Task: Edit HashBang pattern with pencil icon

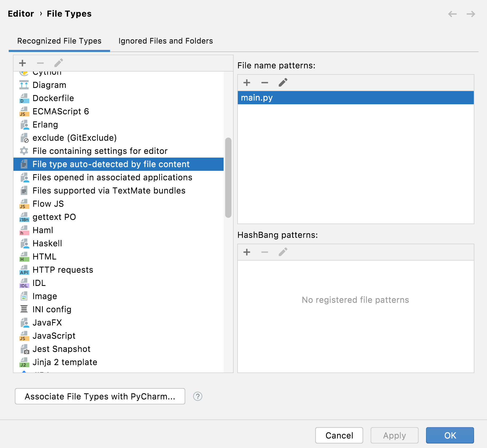Action: click(x=282, y=252)
